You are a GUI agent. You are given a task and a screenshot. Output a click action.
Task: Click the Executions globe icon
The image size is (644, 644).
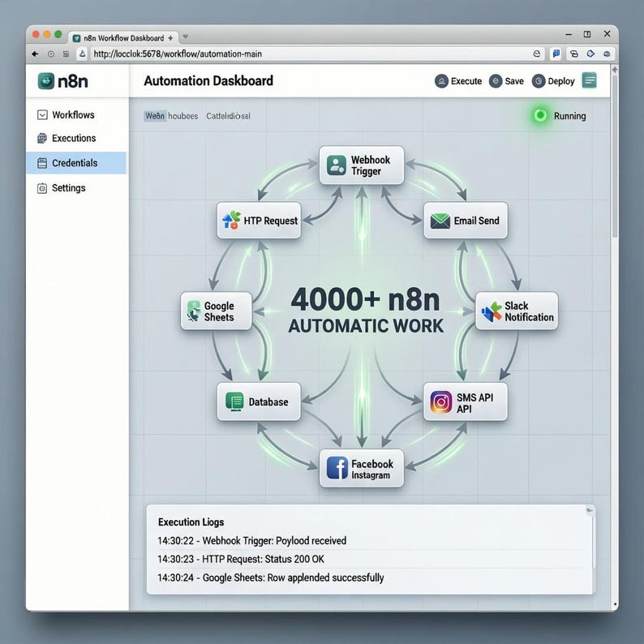(x=42, y=139)
